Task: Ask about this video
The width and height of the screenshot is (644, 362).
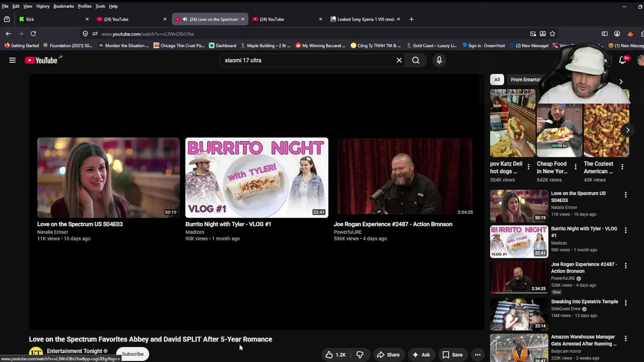Action: click(421, 354)
